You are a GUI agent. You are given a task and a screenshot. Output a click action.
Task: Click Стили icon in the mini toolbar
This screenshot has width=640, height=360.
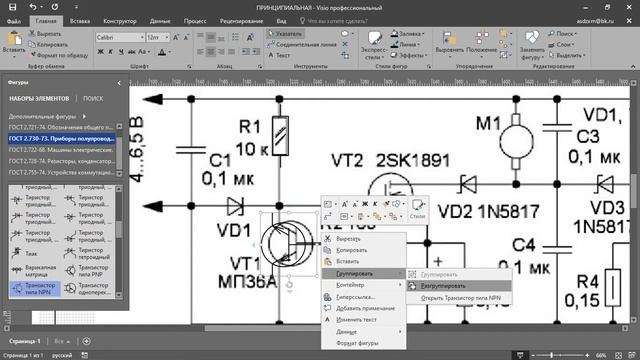(418, 209)
